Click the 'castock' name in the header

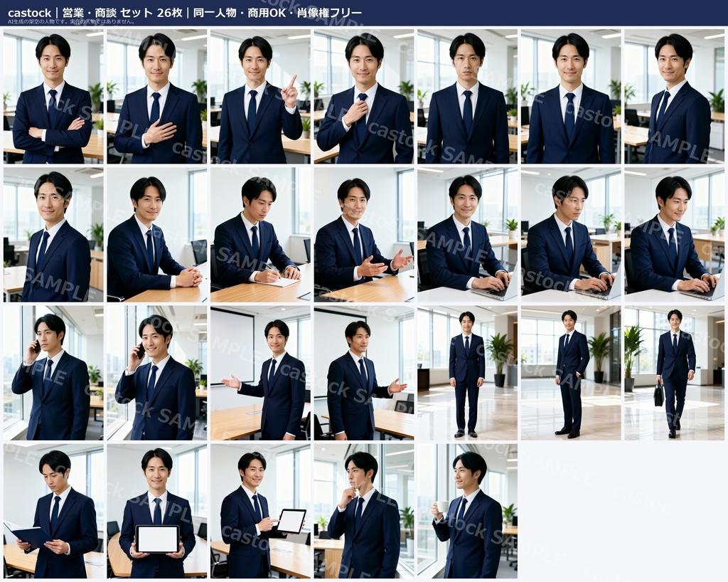(x=29, y=13)
